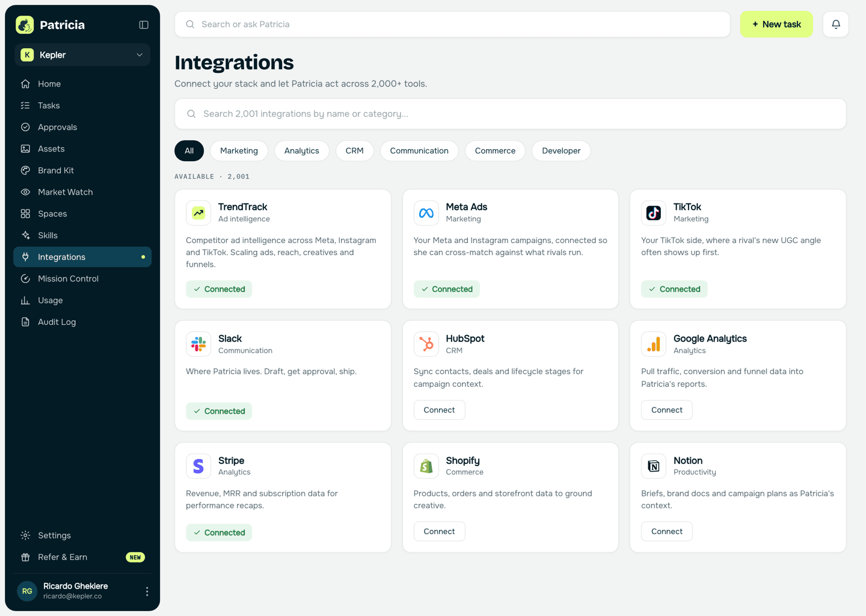The width and height of the screenshot is (866, 616).
Task: Filter by Analytics category
Action: click(x=302, y=151)
